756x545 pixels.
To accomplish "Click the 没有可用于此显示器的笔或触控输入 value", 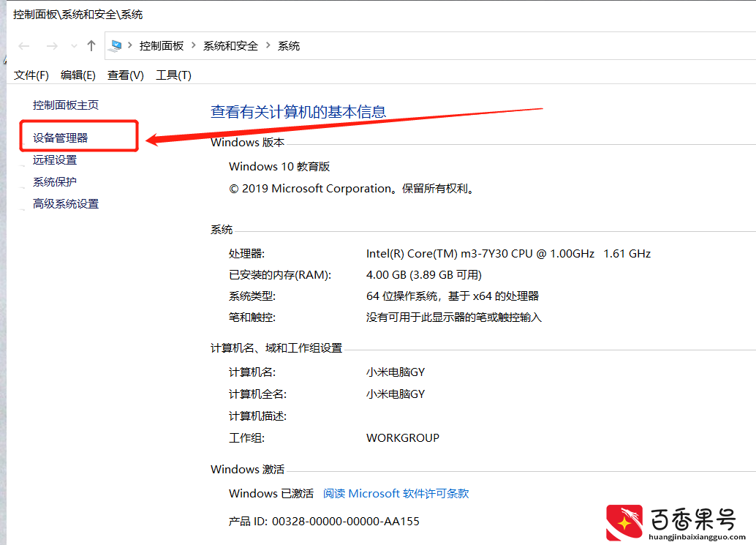I will (x=454, y=317).
